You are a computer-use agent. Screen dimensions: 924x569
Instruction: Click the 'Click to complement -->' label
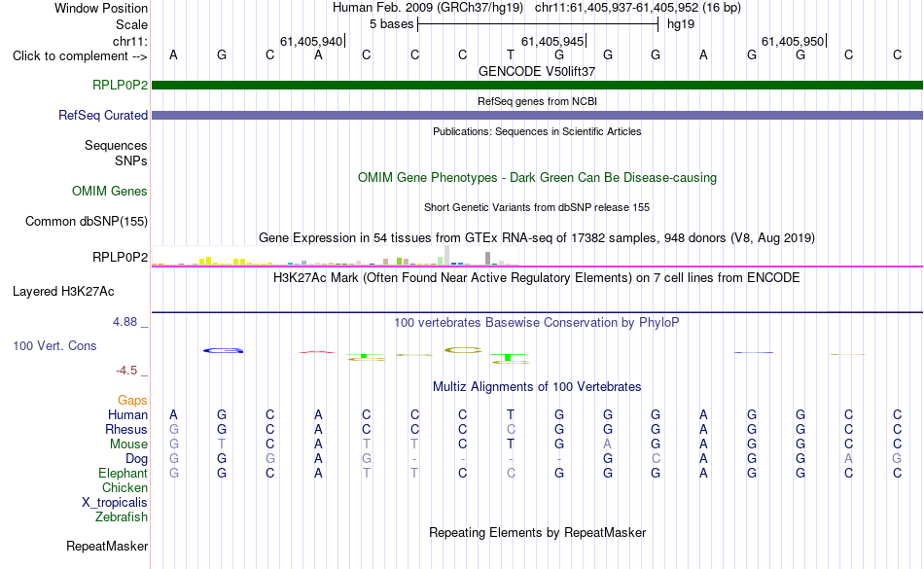pyautogui.click(x=80, y=56)
